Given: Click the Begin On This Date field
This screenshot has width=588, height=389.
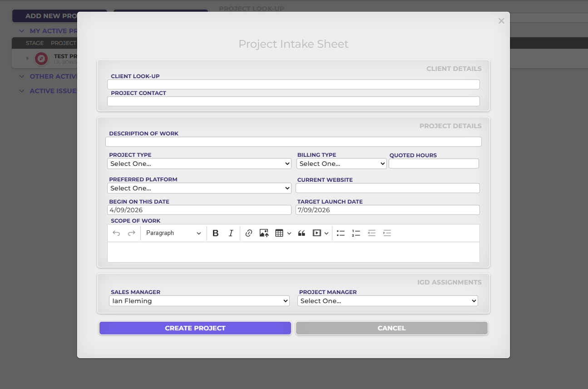Looking at the screenshot, I should pyautogui.click(x=199, y=210).
